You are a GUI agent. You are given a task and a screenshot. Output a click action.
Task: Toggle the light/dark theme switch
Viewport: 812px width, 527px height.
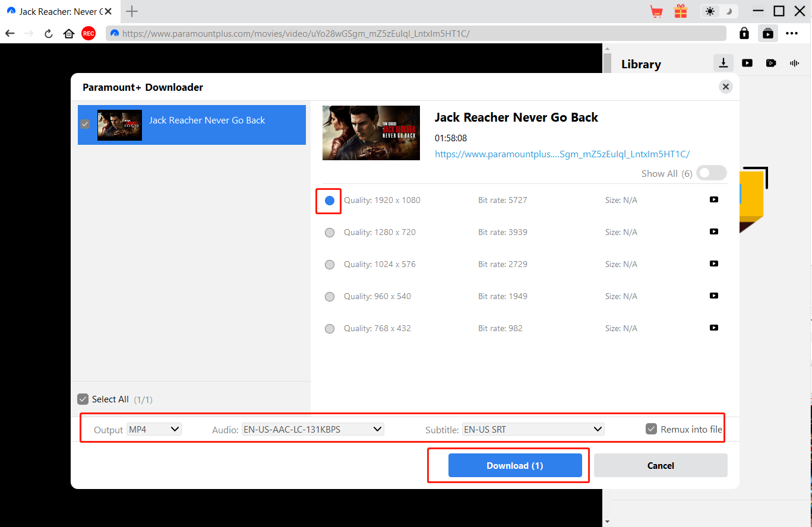pyautogui.click(x=719, y=11)
